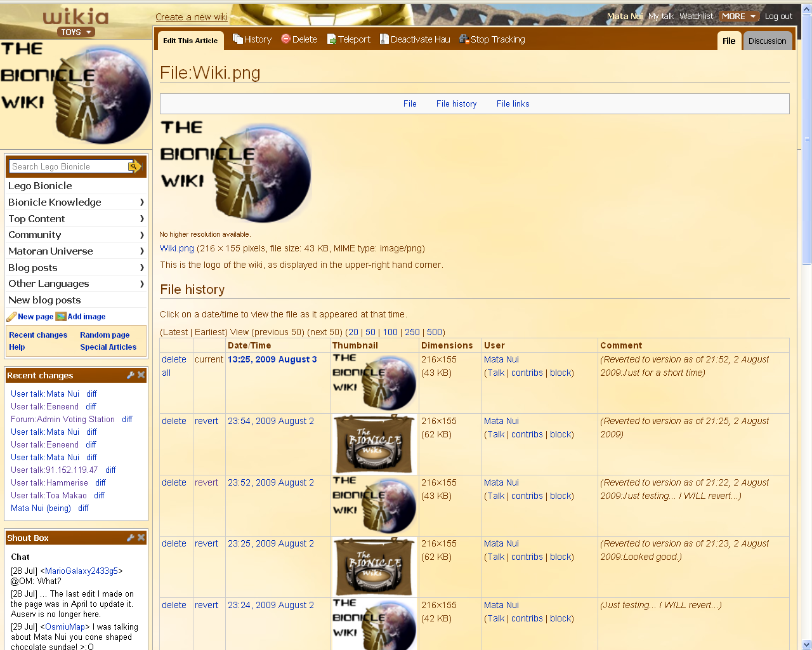The width and height of the screenshot is (812, 650).
Task: Click the 'delete all' link
Action: 174,366
